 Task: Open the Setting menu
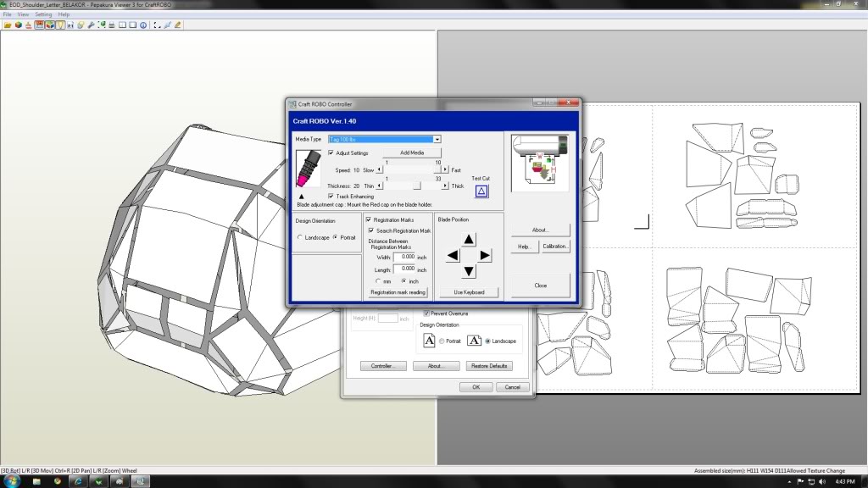point(43,14)
